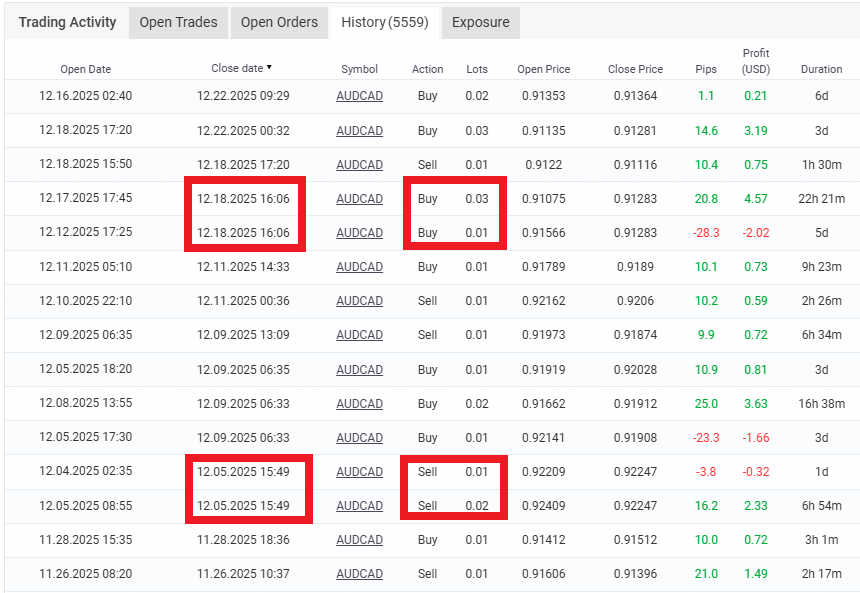Screen dimensions: 860x593
Task: Click AUDCAD link on the 11.28.2025 row
Action: 359,539
